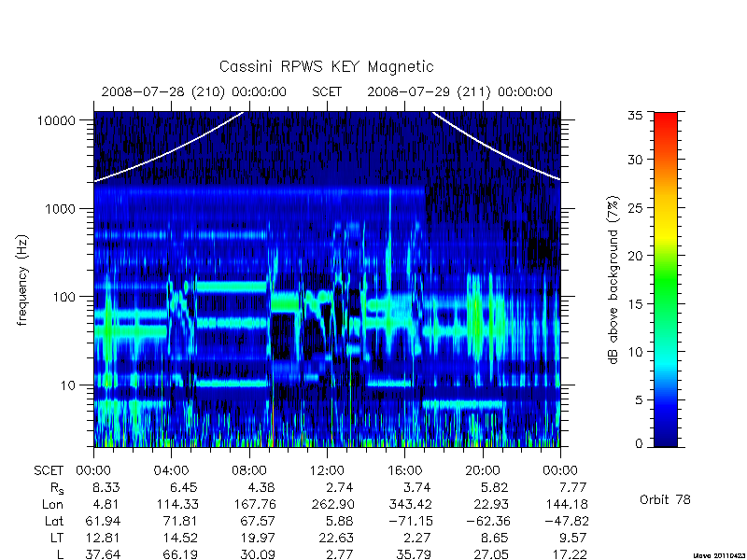Screen dimensions: 747x560
Task: Click the Lon value "262.90"
Action: point(333,504)
